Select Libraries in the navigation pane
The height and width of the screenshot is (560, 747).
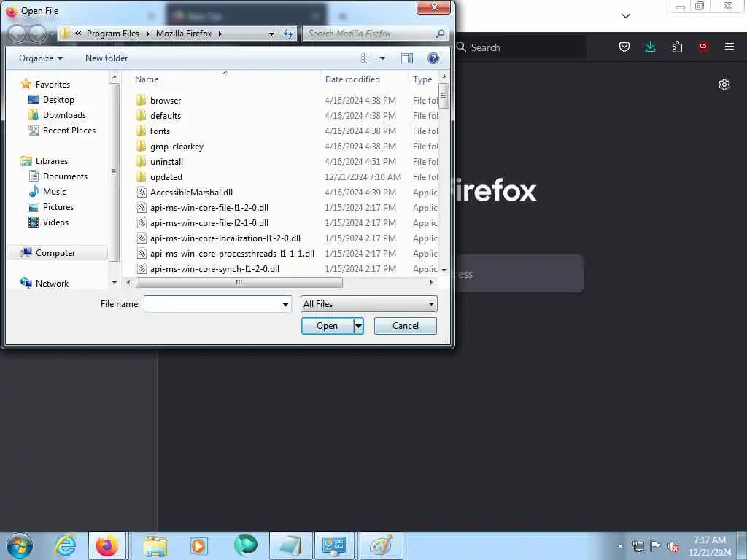[52, 161]
